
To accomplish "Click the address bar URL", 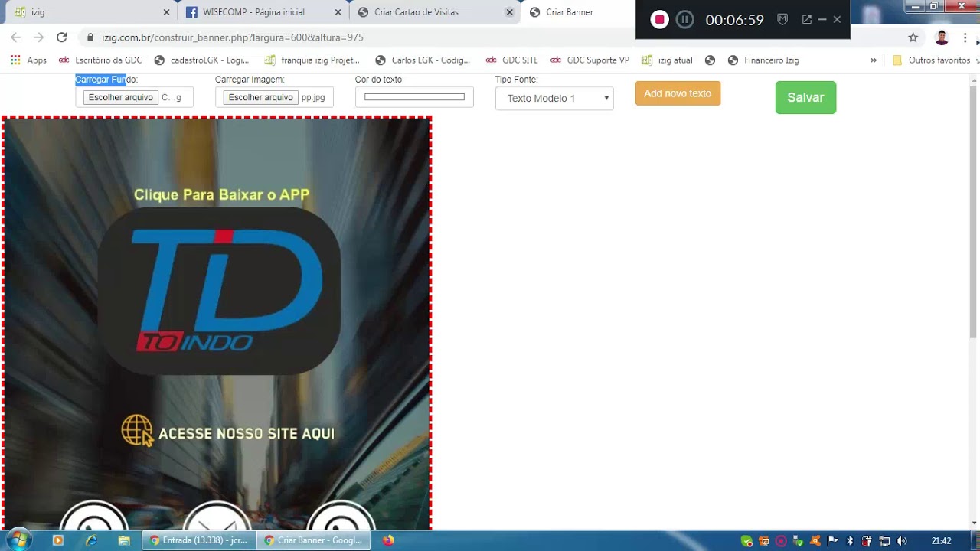I will pyautogui.click(x=232, y=37).
